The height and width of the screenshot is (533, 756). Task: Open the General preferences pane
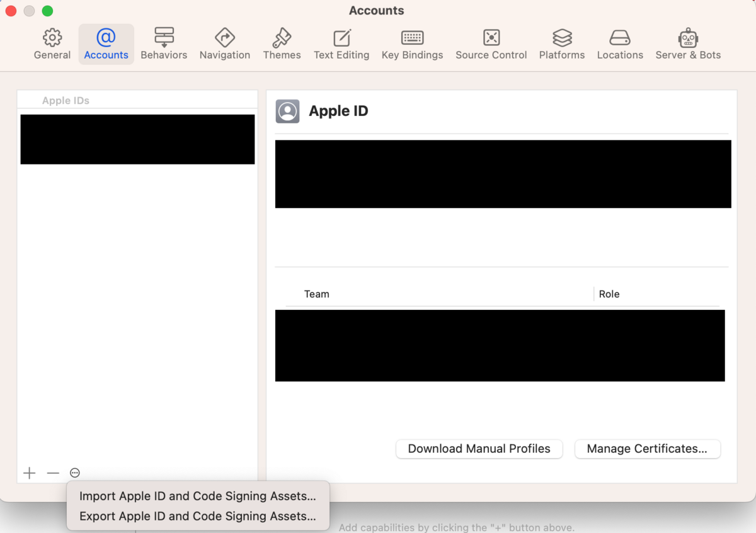(x=52, y=44)
